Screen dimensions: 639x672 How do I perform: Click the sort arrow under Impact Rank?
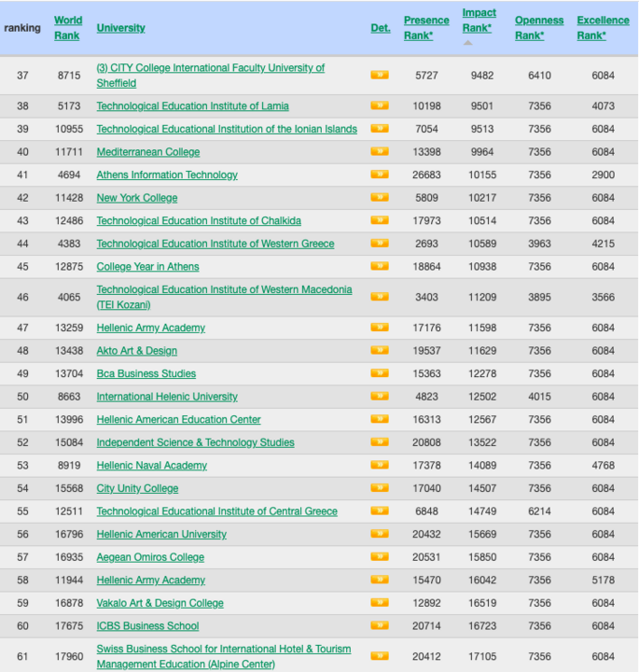[x=467, y=42]
